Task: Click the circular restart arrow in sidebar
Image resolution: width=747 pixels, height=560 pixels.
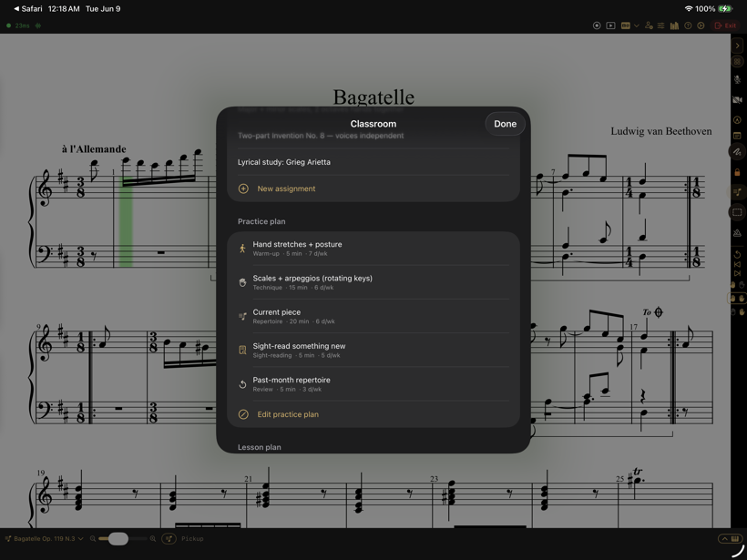Action: 738,255
